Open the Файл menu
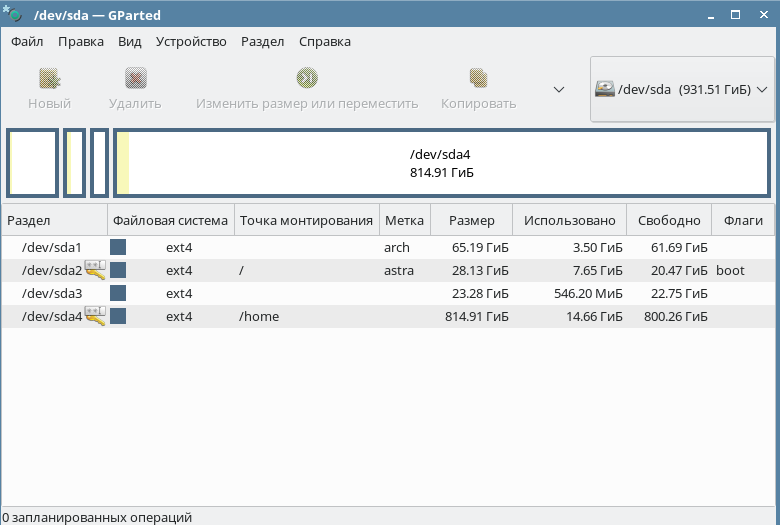Viewport: 780px width, 525px height. 27,41
